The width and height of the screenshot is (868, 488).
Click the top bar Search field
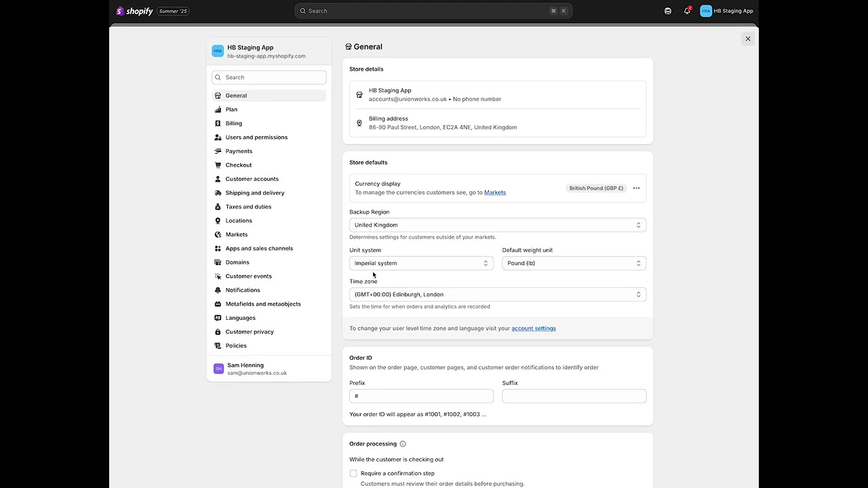(434, 11)
